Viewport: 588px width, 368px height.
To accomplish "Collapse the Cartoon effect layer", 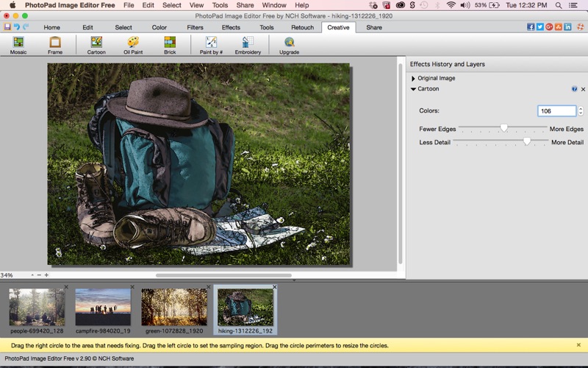I will point(414,89).
